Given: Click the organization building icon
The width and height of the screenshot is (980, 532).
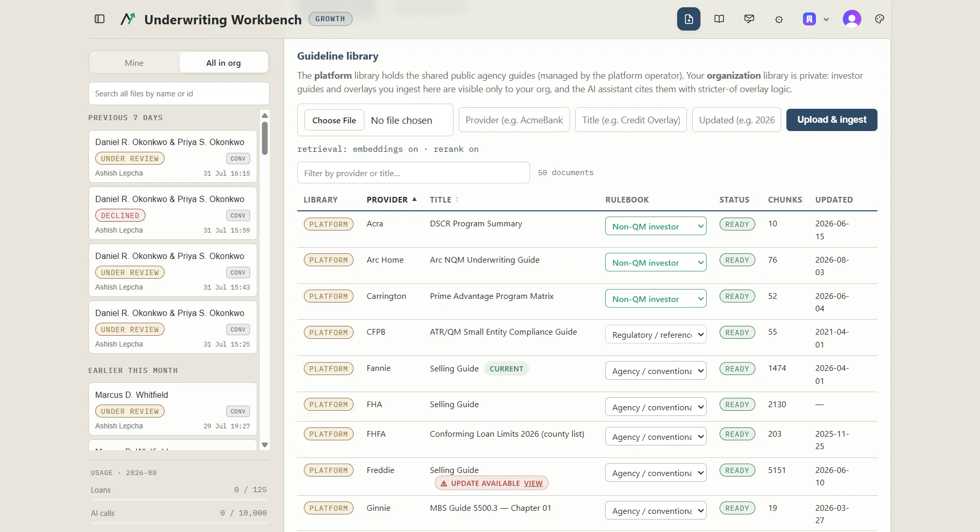Looking at the screenshot, I should coord(809,19).
